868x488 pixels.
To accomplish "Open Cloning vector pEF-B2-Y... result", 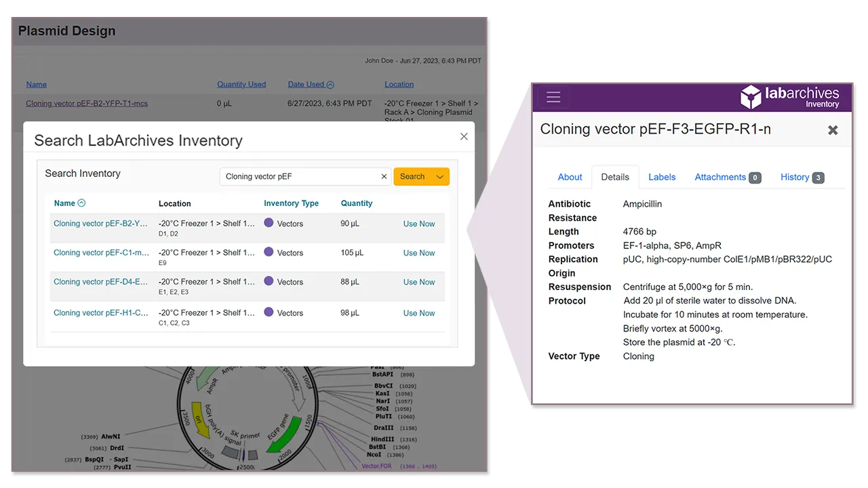I will (101, 224).
